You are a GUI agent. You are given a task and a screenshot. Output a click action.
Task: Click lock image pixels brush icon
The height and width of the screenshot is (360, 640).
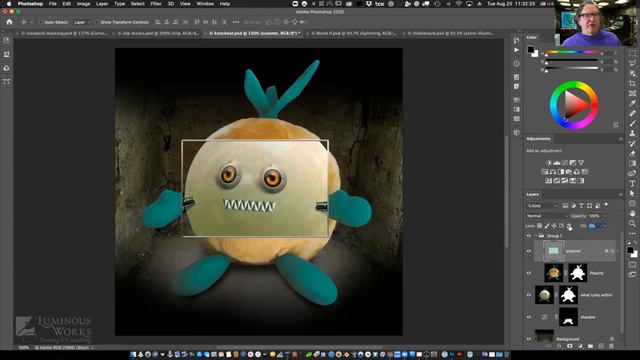point(547,226)
